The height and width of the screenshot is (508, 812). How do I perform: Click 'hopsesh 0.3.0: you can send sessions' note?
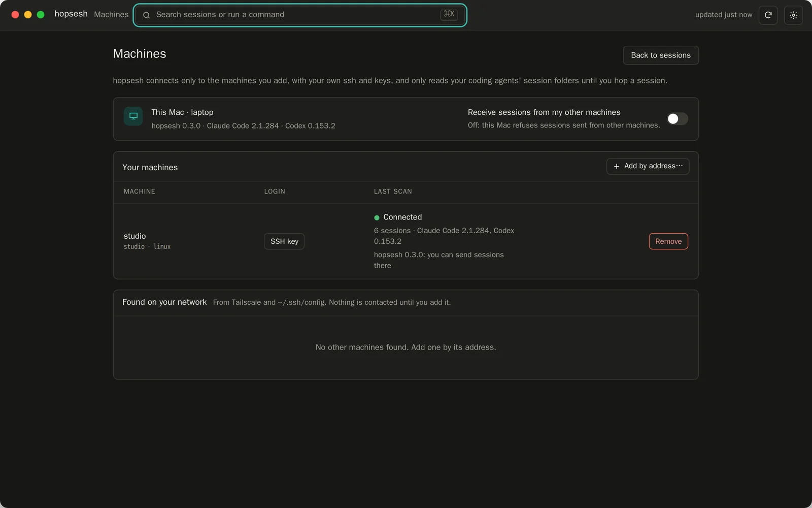point(439,260)
